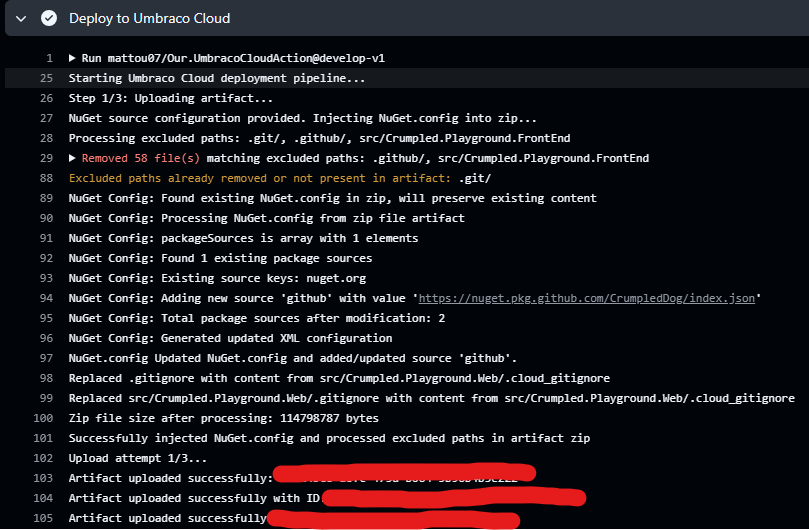Screen dimensions: 809x530
Task: Select line number 1 in the log
Action: [48, 58]
